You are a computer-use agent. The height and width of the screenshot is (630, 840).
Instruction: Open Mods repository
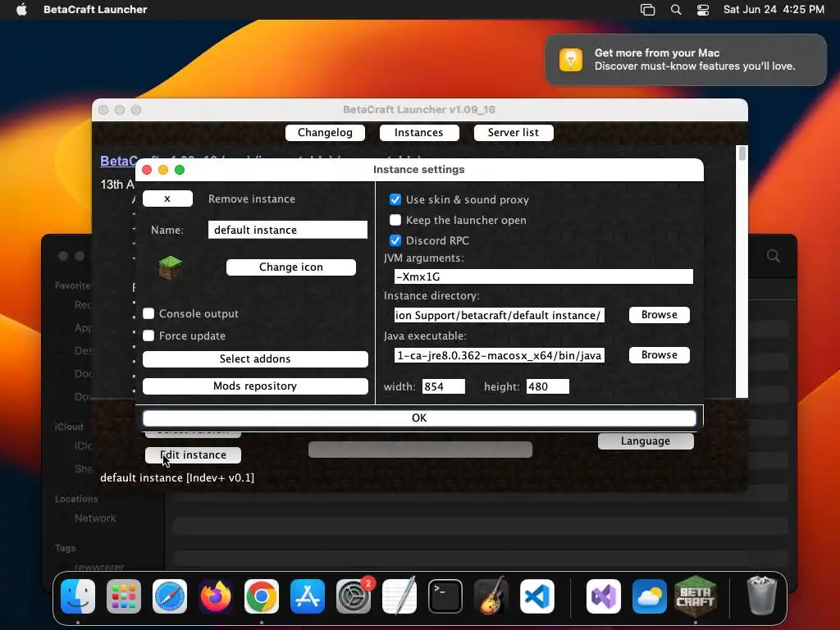point(255,386)
